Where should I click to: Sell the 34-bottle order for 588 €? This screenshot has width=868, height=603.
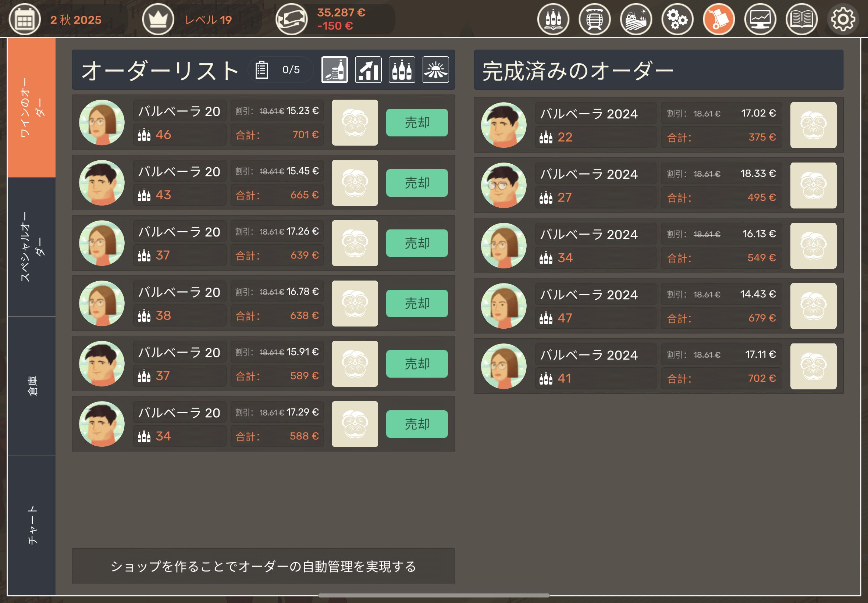[x=417, y=424]
